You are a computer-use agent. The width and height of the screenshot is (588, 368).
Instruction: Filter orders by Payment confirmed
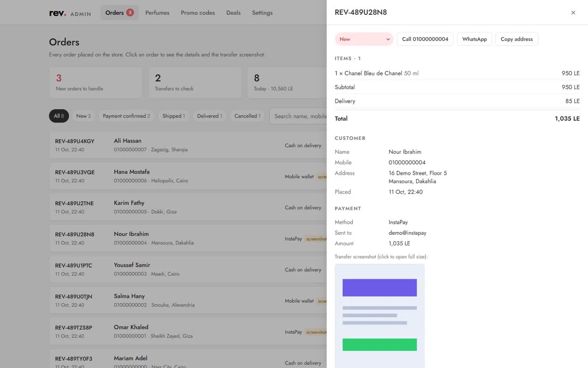126,116
